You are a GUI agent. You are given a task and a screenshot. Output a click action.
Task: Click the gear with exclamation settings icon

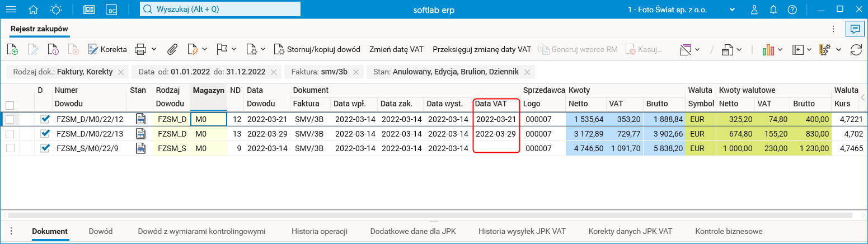click(x=825, y=49)
